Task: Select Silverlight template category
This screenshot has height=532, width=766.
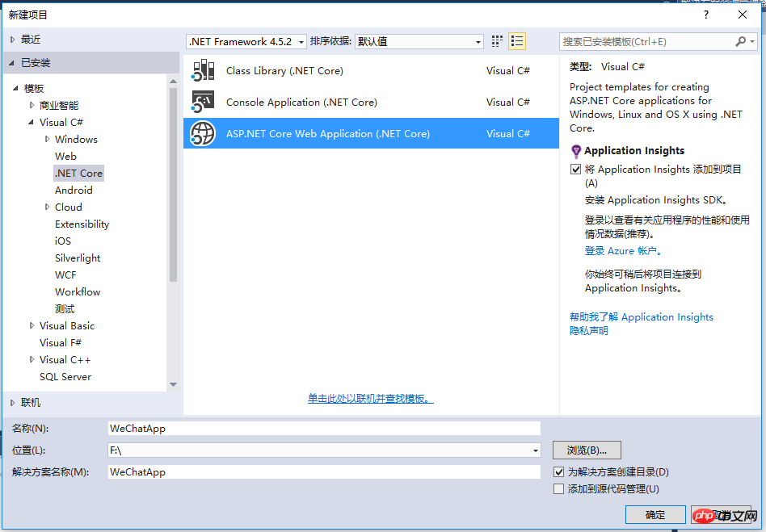Action: tap(78, 258)
